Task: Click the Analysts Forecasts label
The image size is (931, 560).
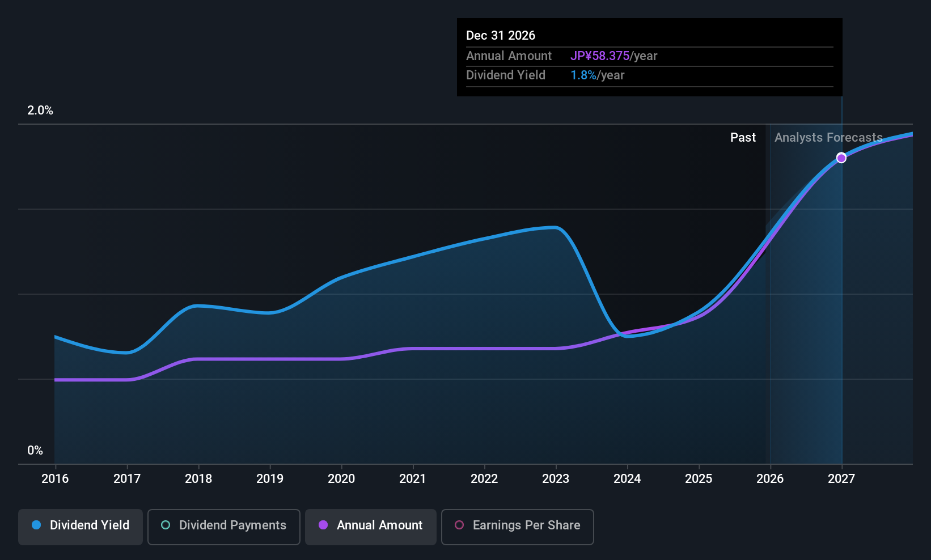Action: (828, 138)
